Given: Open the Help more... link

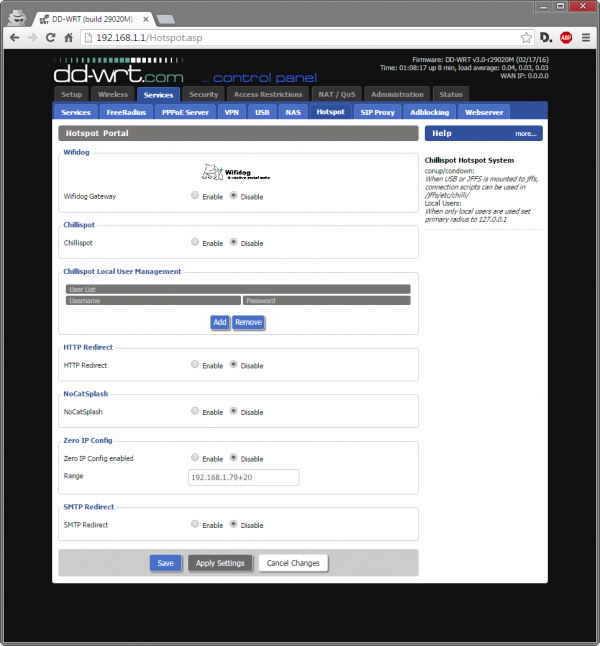Looking at the screenshot, I should (x=526, y=133).
